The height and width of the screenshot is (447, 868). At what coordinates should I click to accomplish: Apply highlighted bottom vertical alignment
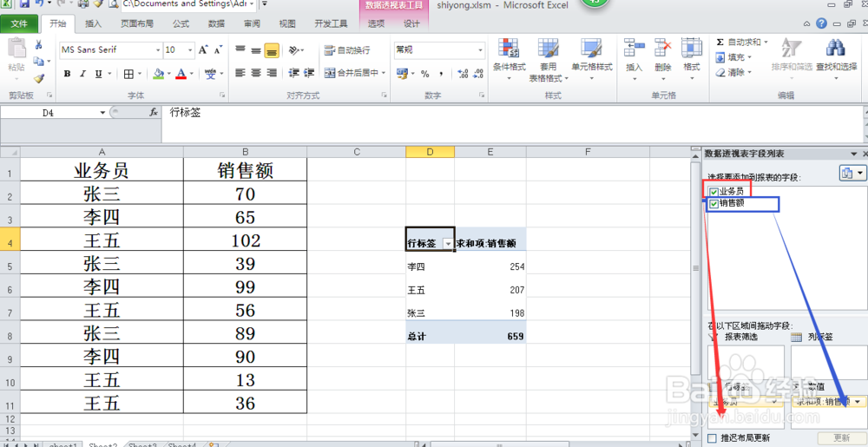pos(272,50)
